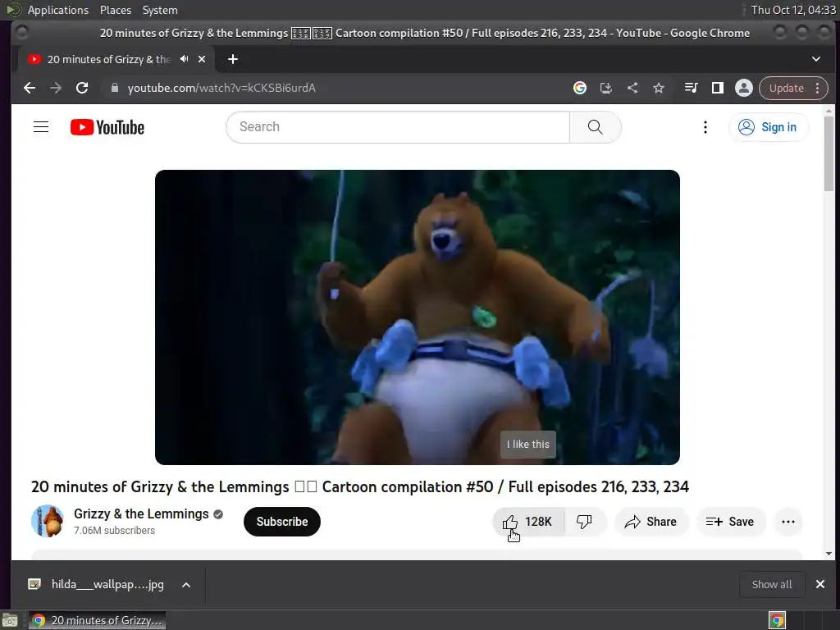The width and height of the screenshot is (840, 630).
Task: Open the Google icon in the address bar
Action: [580, 88]
